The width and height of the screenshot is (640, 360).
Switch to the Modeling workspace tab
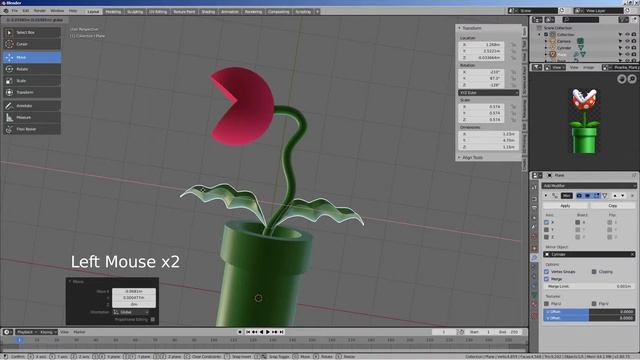[113, 12]
